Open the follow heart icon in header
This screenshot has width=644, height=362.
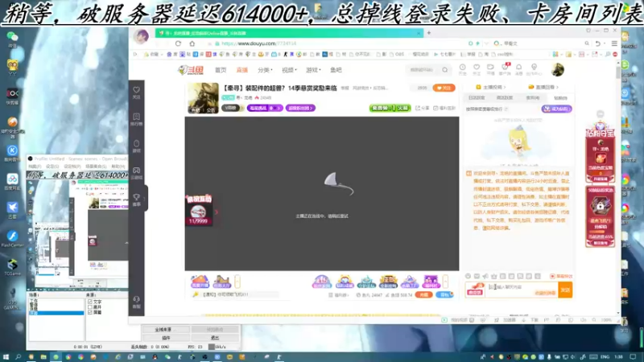point(477,68)
